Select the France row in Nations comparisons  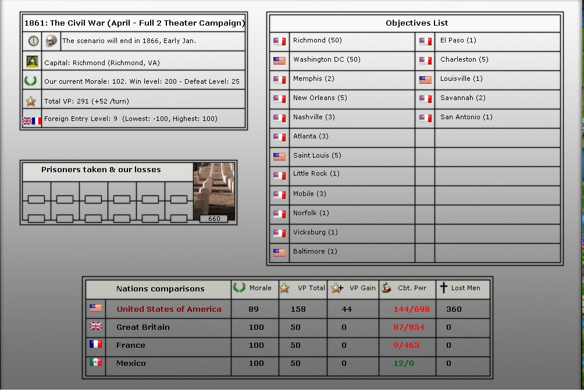pyautogui.click(x=131, y=345)
